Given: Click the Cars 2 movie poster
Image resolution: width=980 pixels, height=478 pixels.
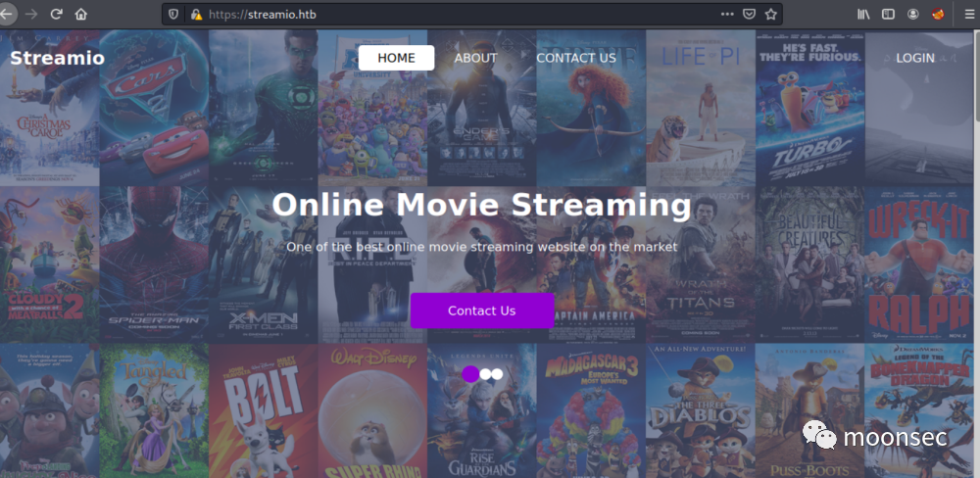Looking at the screenshot, I should pyautogui.click(x=155, y=108).
